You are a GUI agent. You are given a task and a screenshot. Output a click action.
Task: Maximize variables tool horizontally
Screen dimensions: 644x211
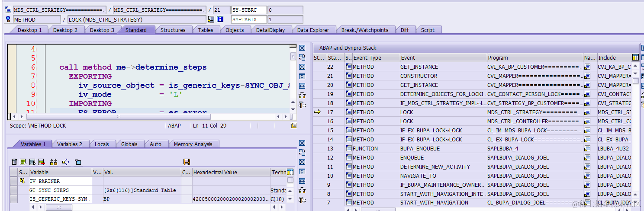click(302, 181)
